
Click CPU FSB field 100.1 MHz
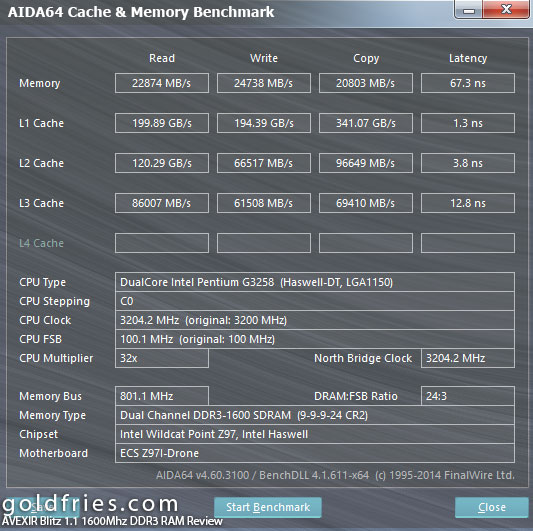tap(315, 339)
